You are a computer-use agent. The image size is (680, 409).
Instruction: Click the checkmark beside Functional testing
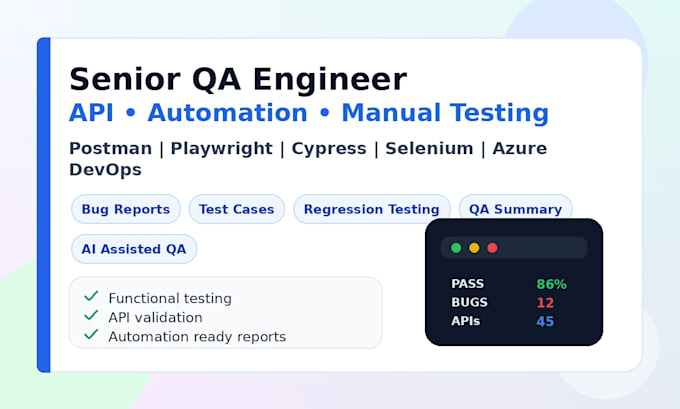tap(91, 296)
